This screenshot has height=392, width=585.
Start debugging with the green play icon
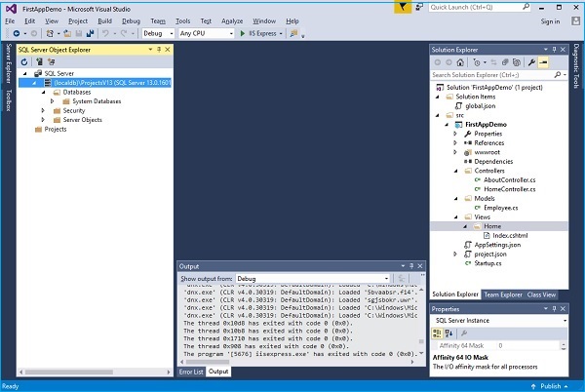243,33
